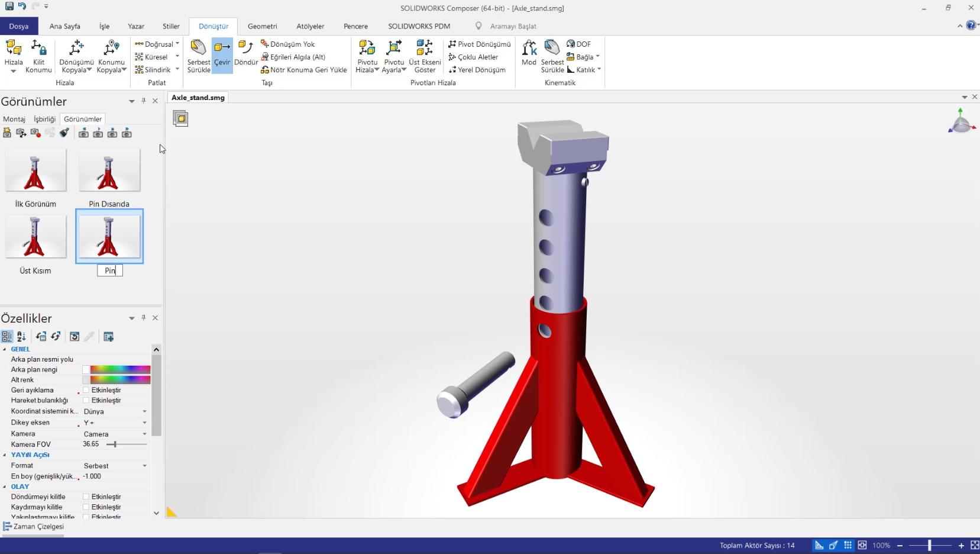Select the İlk Görünüm view thumbnail
This screenshot has height=554, width=980.
(x=35, y=170)
